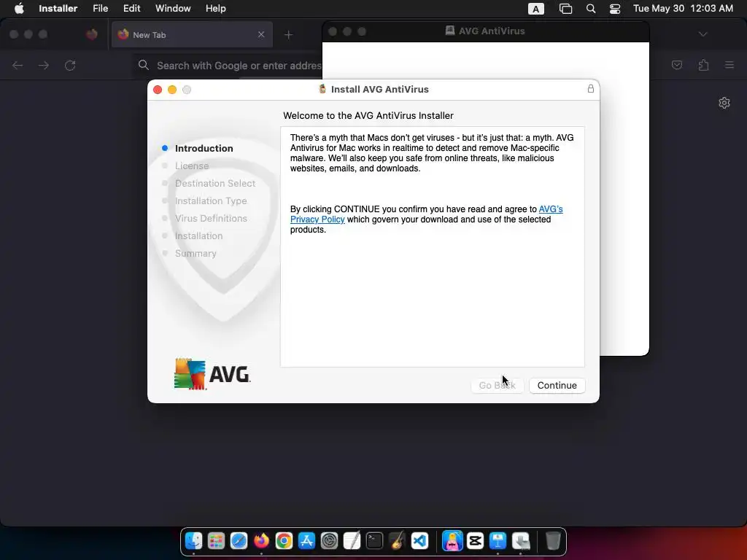Screen dimensions: 747x560
Task: Open Google Chrome from the Dock
Action: coord(284,541)
